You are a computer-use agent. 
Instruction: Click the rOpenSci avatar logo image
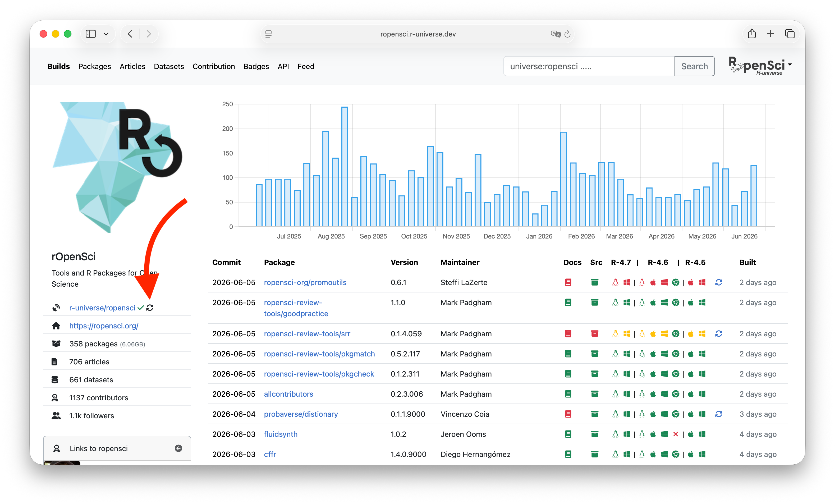[118, 167]
